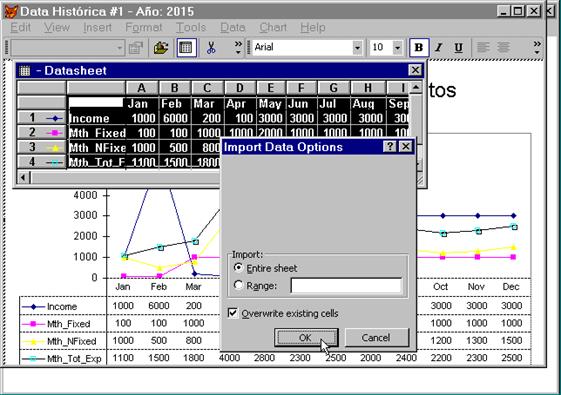Select the Range radio option

coord(238,285)
